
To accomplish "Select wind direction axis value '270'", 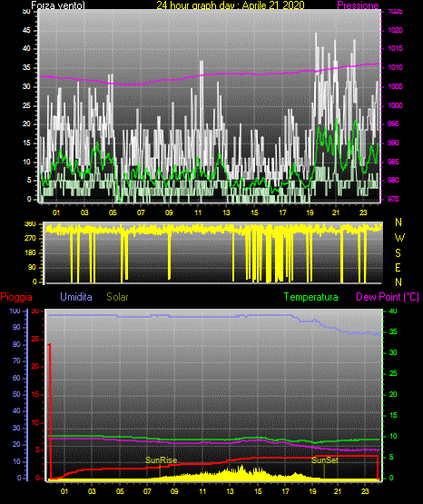I will pyautogui.click(x=30, y=239).
